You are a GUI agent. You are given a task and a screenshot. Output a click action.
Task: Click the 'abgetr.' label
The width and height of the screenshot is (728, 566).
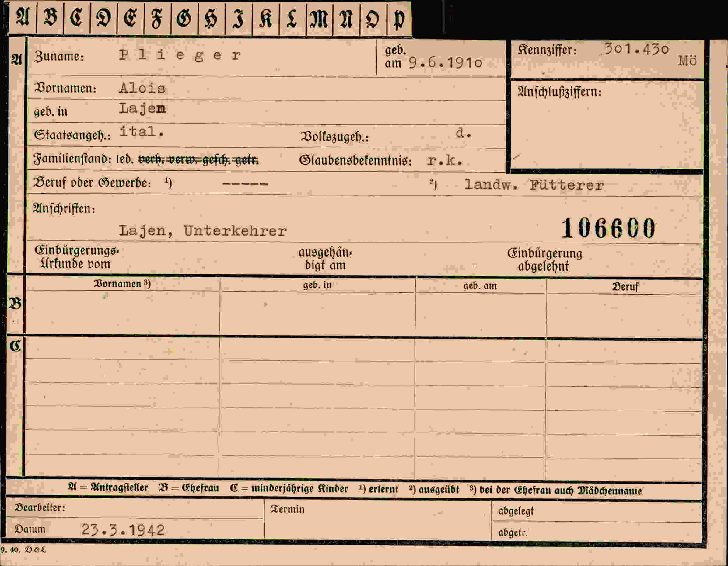pyautogui.click(x=513, y=533)
